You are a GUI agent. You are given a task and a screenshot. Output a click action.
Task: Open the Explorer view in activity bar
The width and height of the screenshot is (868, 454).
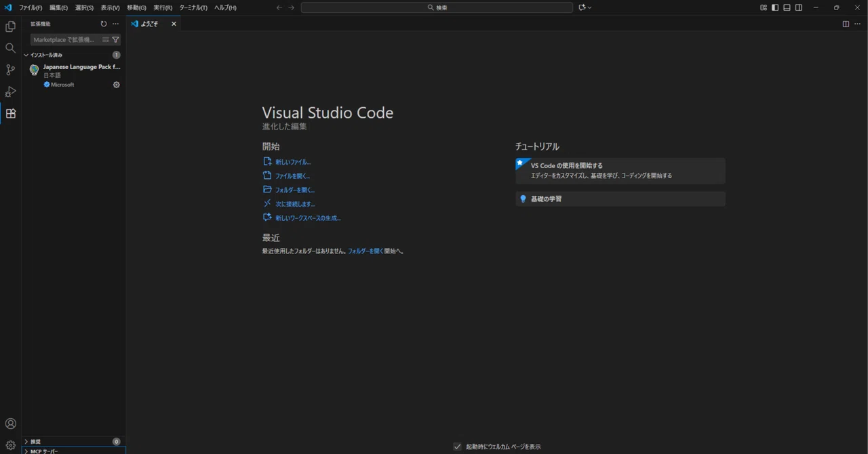[x=10, y=26]
